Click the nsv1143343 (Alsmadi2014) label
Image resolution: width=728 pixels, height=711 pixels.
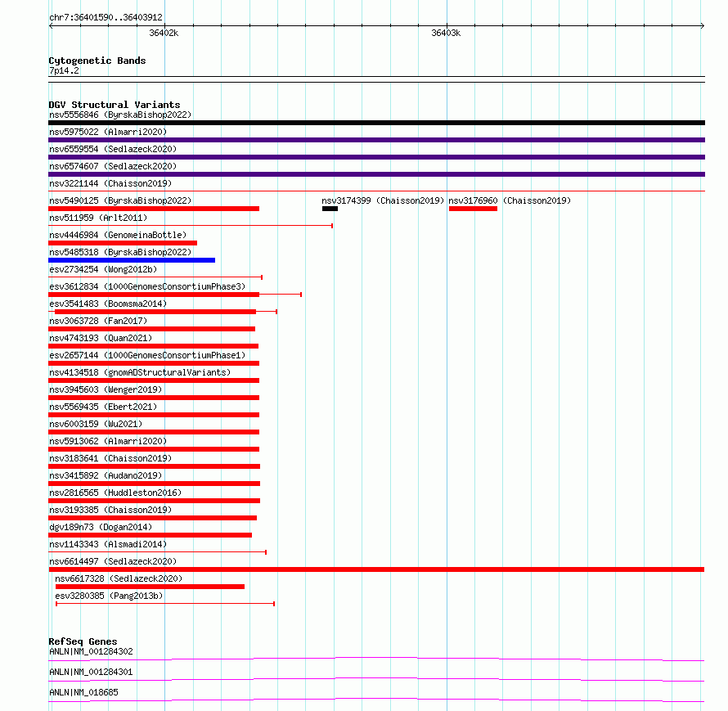tap(108, 544)
